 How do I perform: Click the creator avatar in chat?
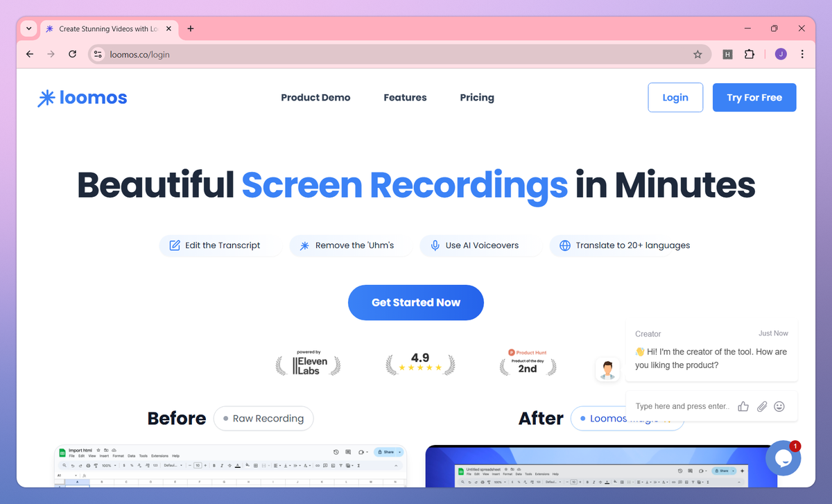click(x=607, y=370)
